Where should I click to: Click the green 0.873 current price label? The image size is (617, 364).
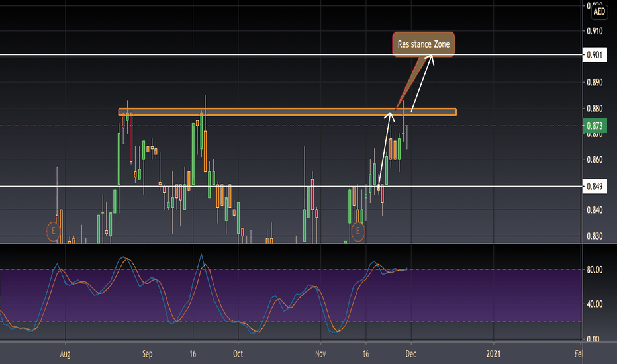(594, 126)
